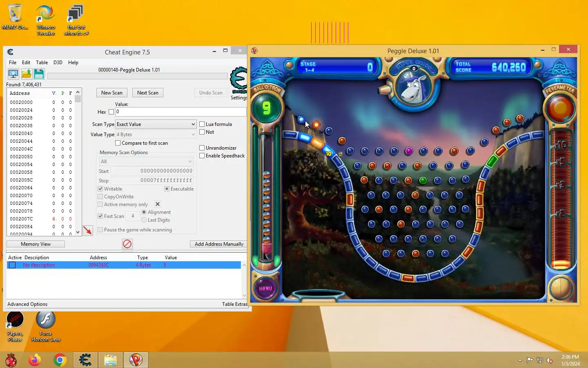Viewport: 588px width, 368px height.
Task: Click the taskbar clock
Action: [570, 360]
